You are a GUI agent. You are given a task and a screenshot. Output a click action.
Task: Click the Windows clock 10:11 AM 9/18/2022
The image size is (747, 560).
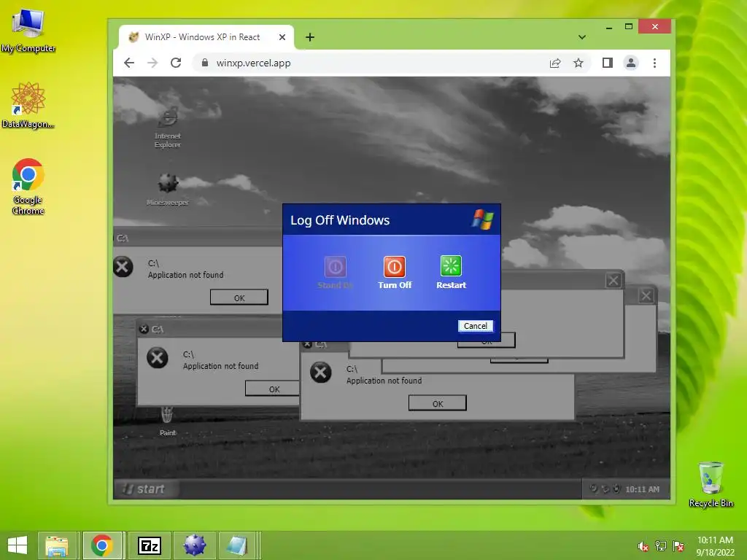click(715, 546)
